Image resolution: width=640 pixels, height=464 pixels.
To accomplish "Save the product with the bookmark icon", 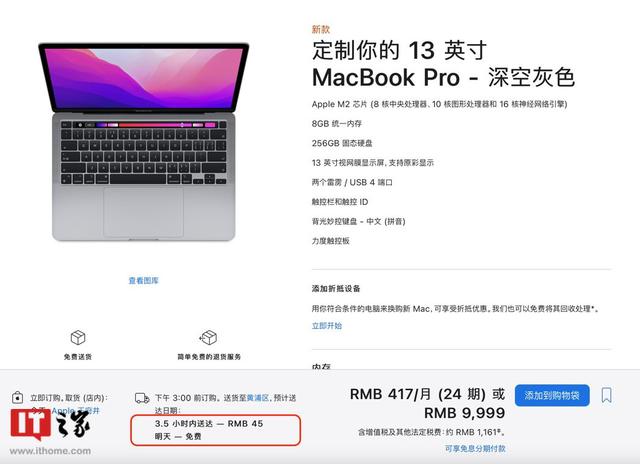I will (x=607, y=395).
